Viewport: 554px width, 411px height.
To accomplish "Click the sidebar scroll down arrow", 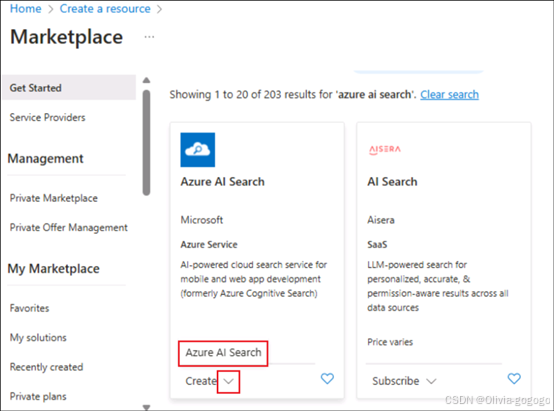I will pos(146,407).
